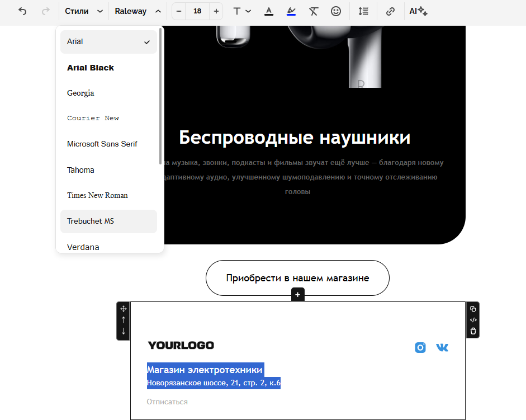This screenshot has height=420, width=526.
Task: Insert a hyperlink with link icon
Action: coord(390,11)
